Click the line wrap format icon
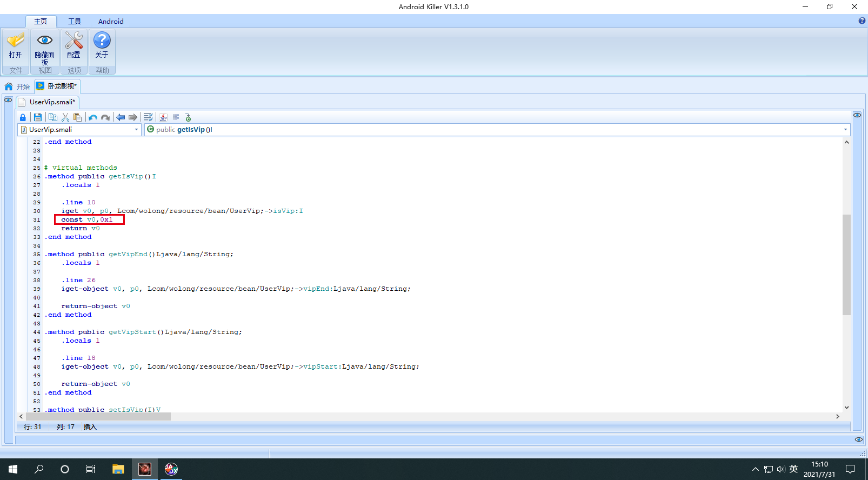The image size is (868, 480). tap(148, 117)
